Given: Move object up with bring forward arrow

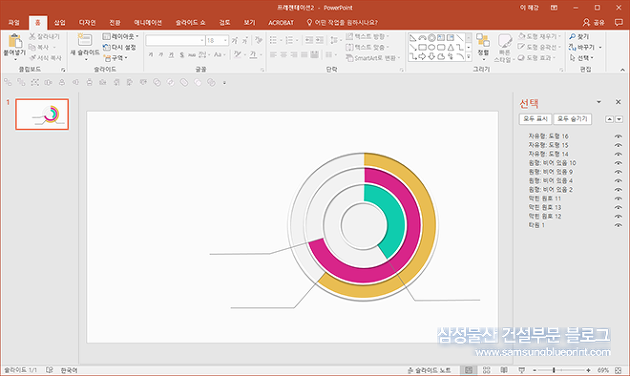Looking at the screenshot, I should [x=610, y=119].
